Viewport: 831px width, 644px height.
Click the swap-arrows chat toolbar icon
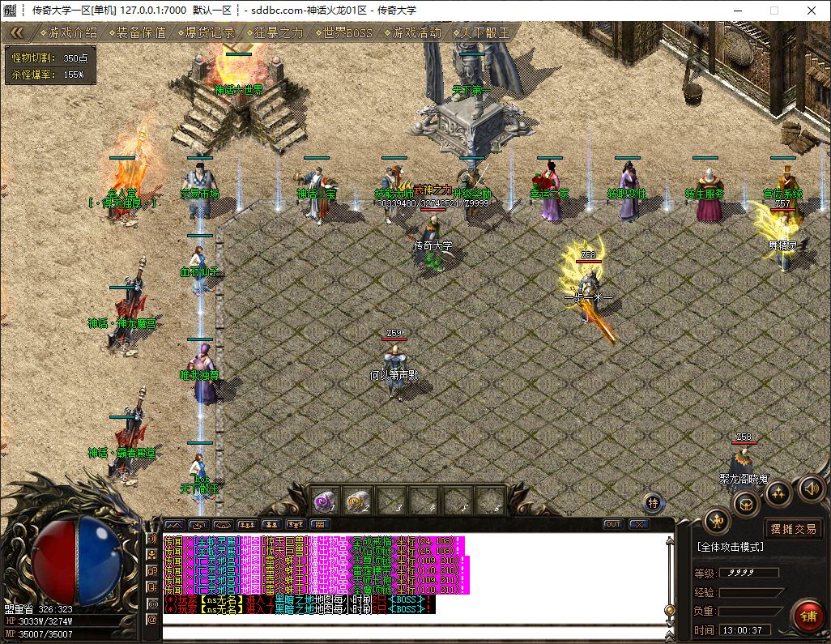[198, 525]
